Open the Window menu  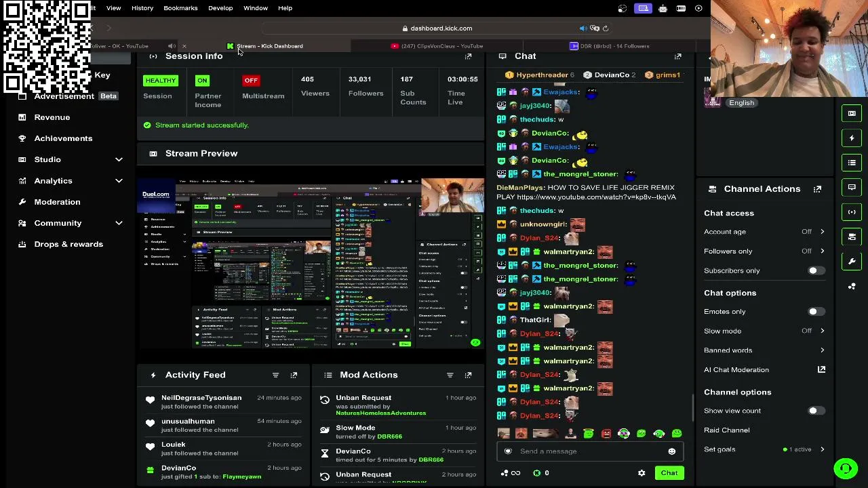pyautogui.click(x=256, y=8)
